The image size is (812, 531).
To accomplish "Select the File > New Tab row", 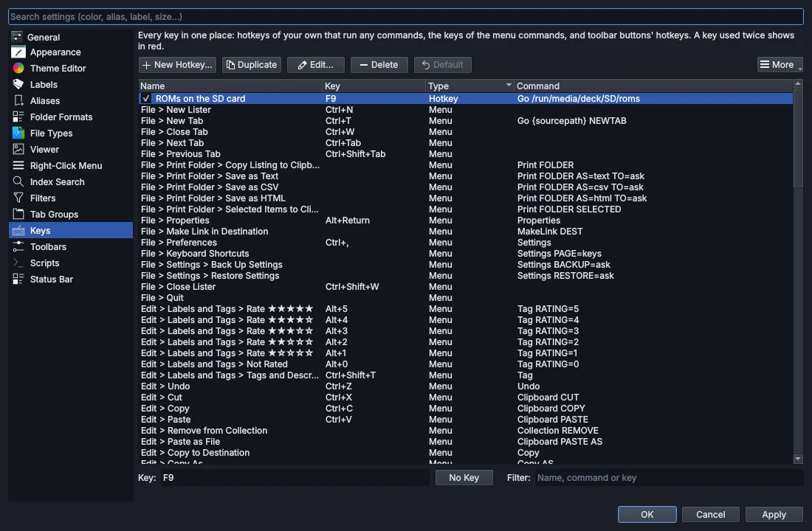I will pos(466,121).
